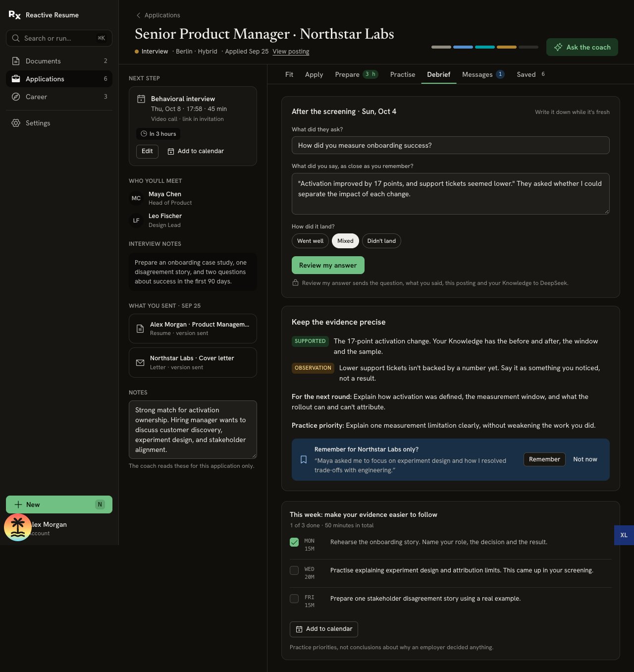634x672 pixels.
Task: Select the 'Went well' option
Action: (310, 241)
